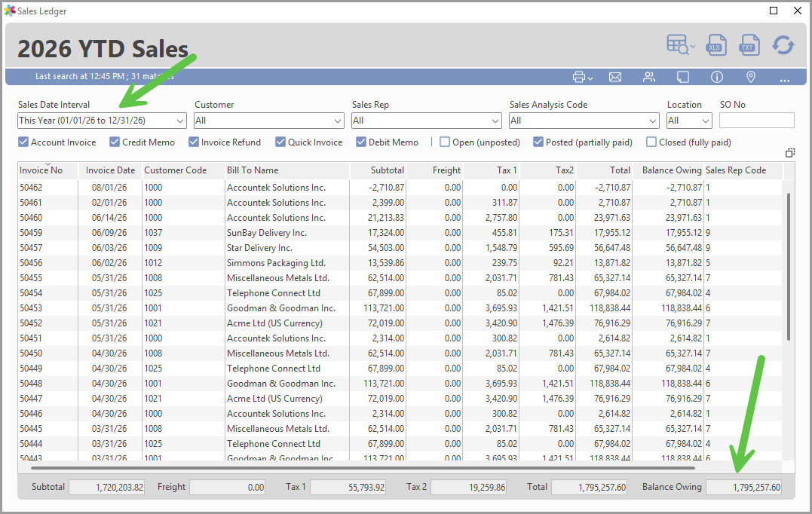Toggle the Posted (partially paid) checkbox
Screen dimensions: 812x514
point(538,142)
